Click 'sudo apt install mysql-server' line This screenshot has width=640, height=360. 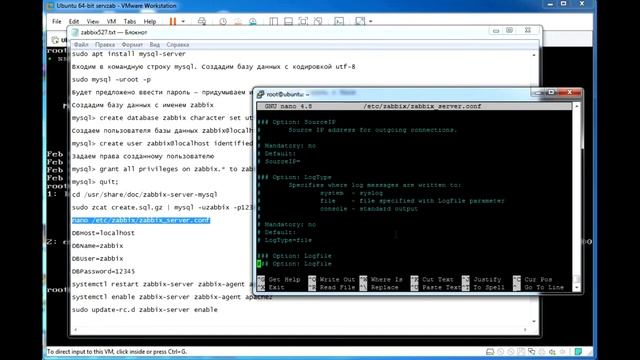[x=129, y=54]
